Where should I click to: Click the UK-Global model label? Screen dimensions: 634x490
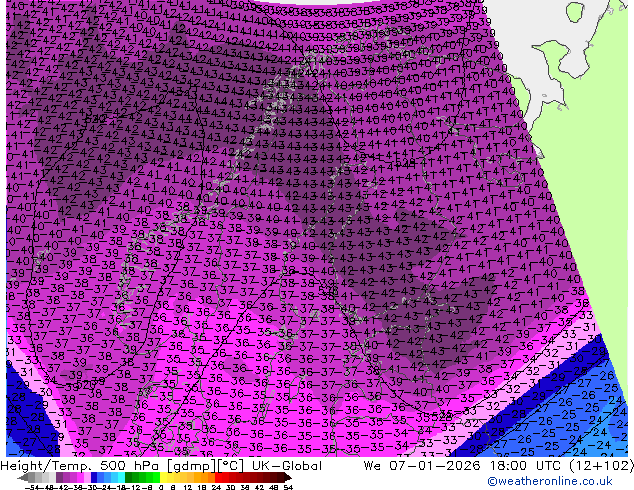pyautogui.click(x=287, y=466)
